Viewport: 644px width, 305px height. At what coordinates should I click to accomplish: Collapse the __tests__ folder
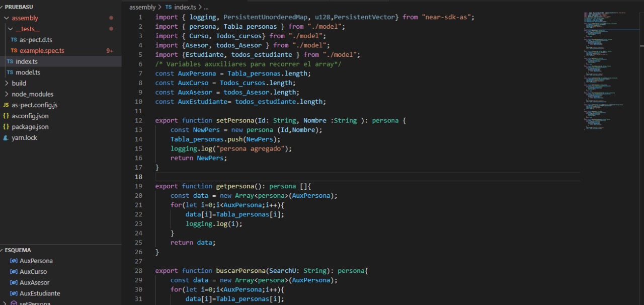coord(10,29)
